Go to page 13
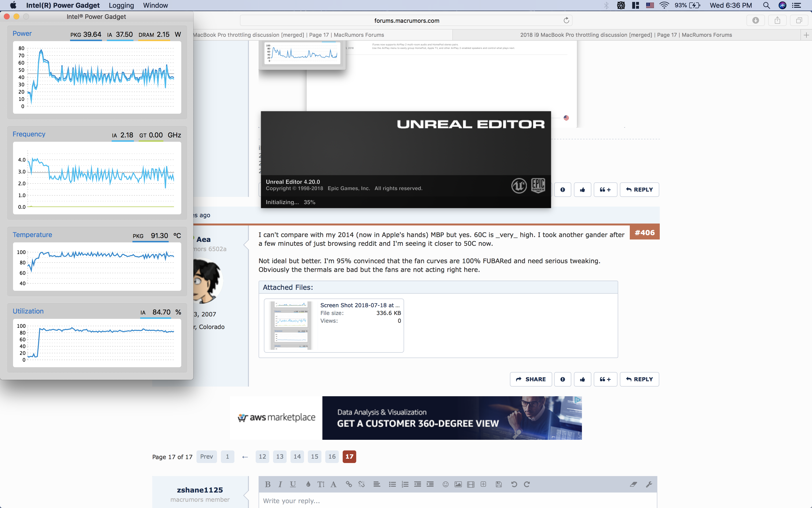This screenshot has height=508, width=812. [280, 457]
